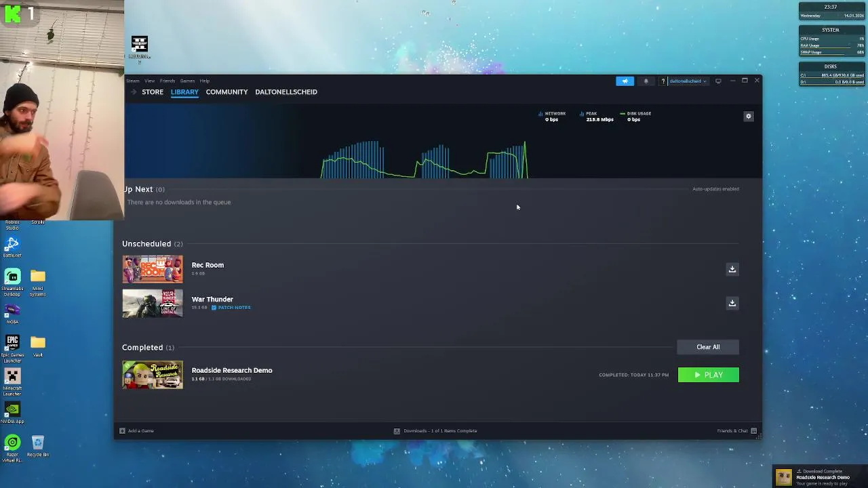Image resolution: width=868 pixels, height=488 pixels.
Task: Click the Rec Room title
Action: (208, 265)
